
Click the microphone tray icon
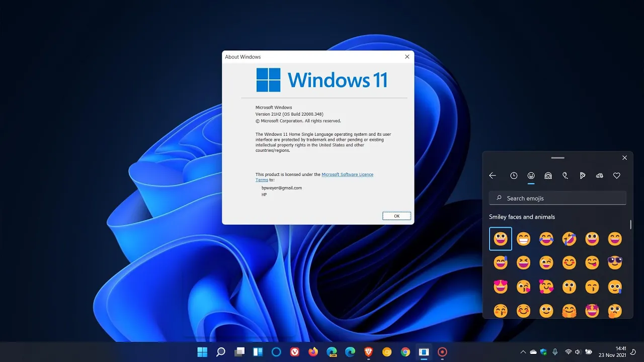click(555, 352)
